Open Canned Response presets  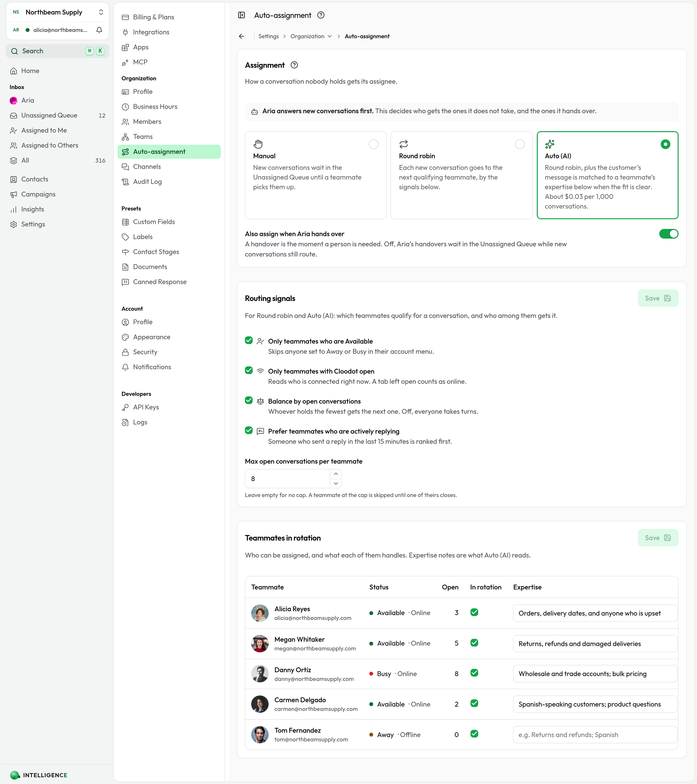[x=169, y=281]
